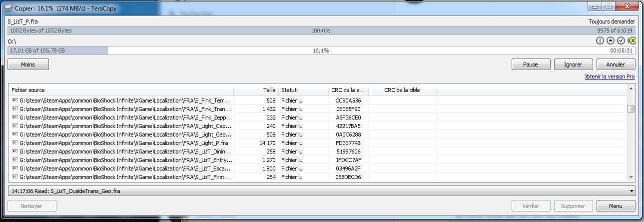The width and height of the screenshot is (644, 222).
Task: Toggle the green X close-when-finished icon
Action: [x=632, y=40]
